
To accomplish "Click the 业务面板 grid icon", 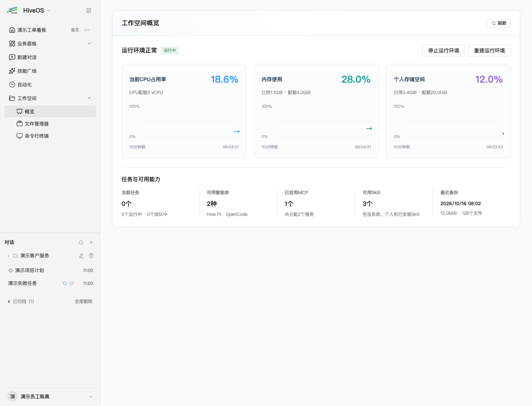I will click(12, 44).
